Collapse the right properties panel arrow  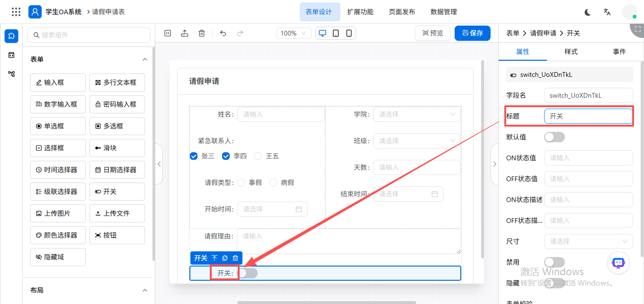coord(494,164)
